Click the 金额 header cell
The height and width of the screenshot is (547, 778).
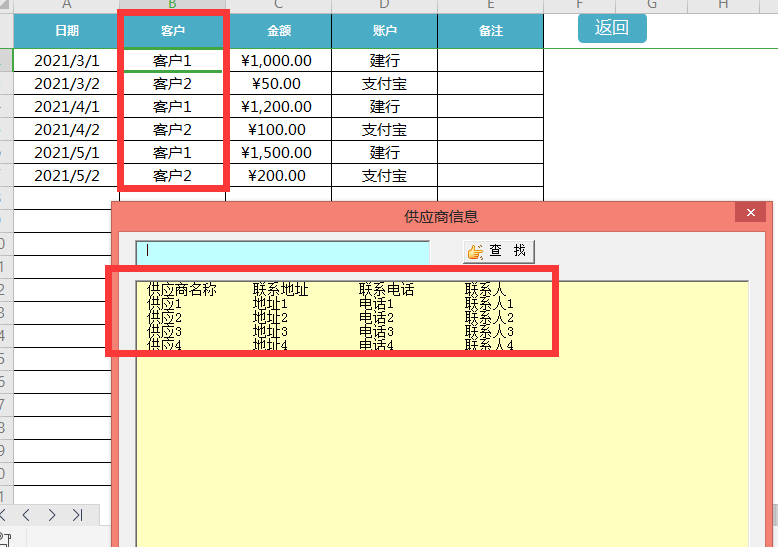point(278,31)
